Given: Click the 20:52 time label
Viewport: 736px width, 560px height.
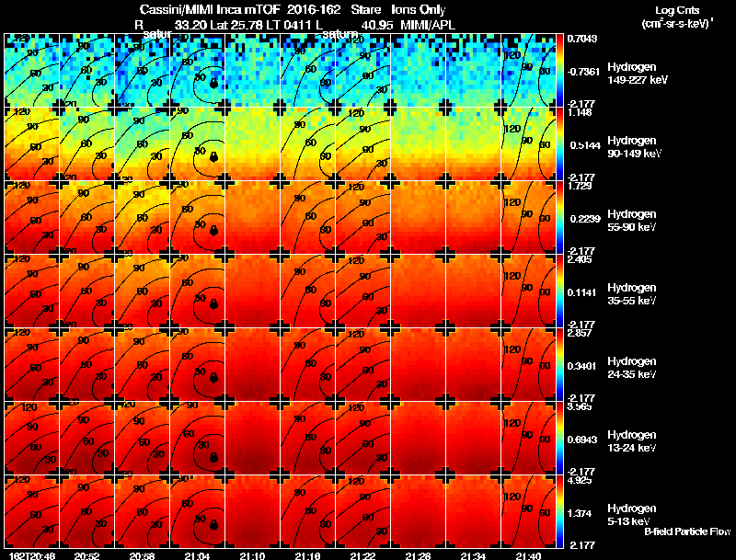Looking at the screenshot, I should tap(86, 556).
